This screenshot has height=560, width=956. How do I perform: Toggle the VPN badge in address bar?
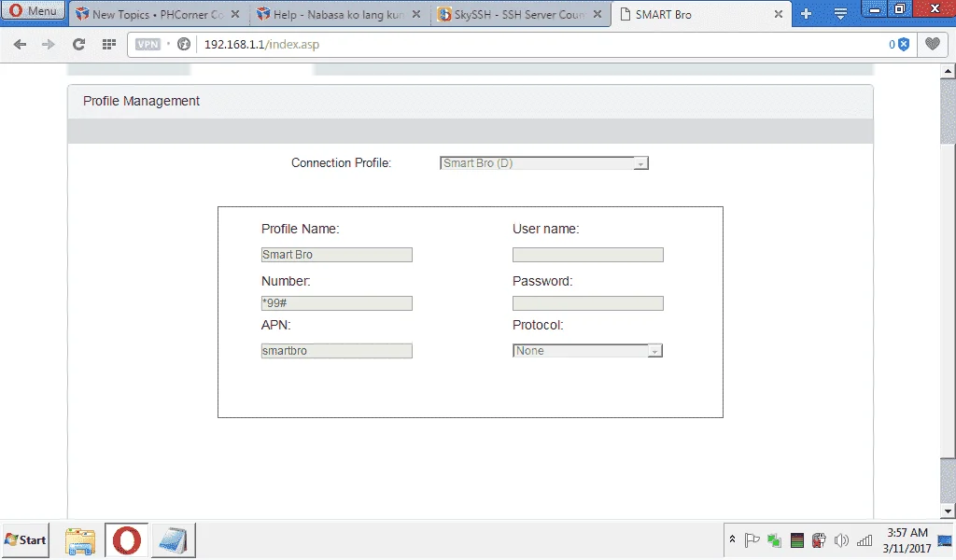(x=148, y=44)
